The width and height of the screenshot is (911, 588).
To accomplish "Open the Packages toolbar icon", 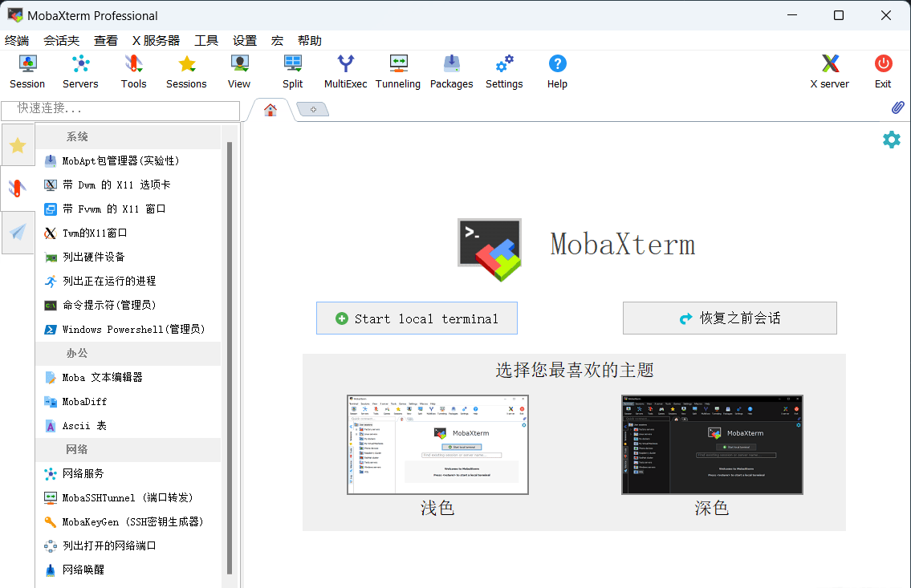I will coord(451,72).
